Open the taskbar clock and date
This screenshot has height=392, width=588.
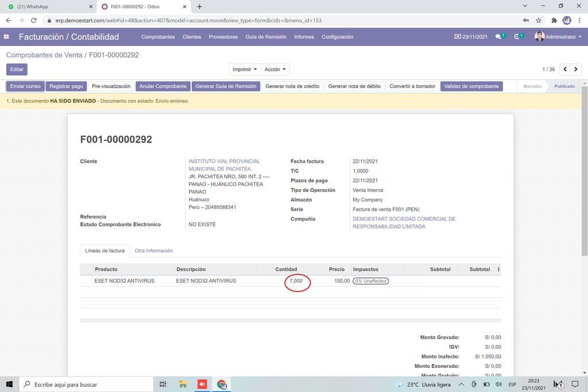533,384
